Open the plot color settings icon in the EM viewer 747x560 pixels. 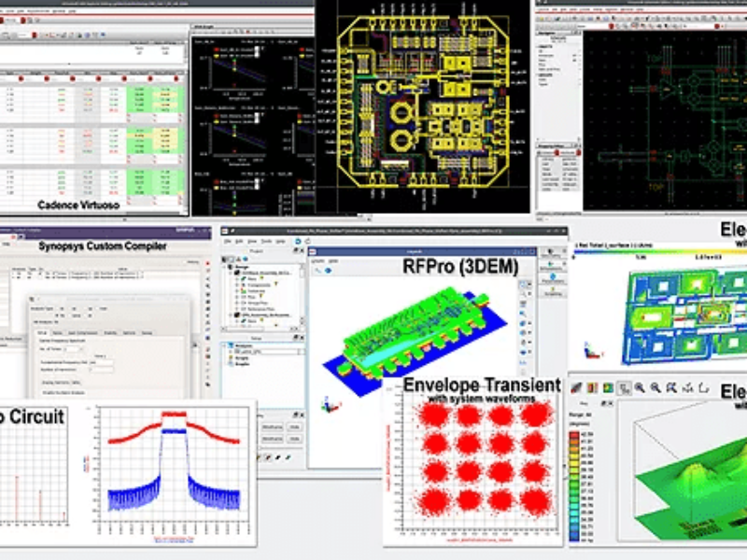(592, 386)
